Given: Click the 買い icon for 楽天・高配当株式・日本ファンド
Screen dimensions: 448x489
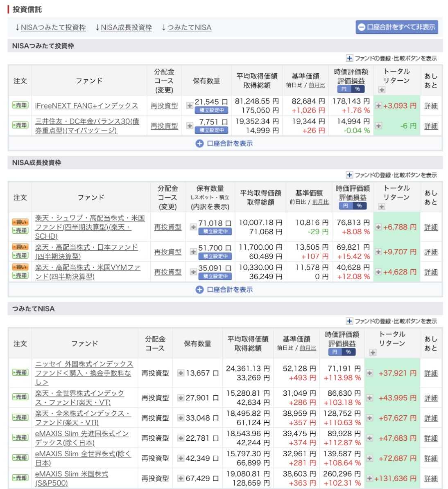Looking at the screenshot, I should (x=20, y=247).
